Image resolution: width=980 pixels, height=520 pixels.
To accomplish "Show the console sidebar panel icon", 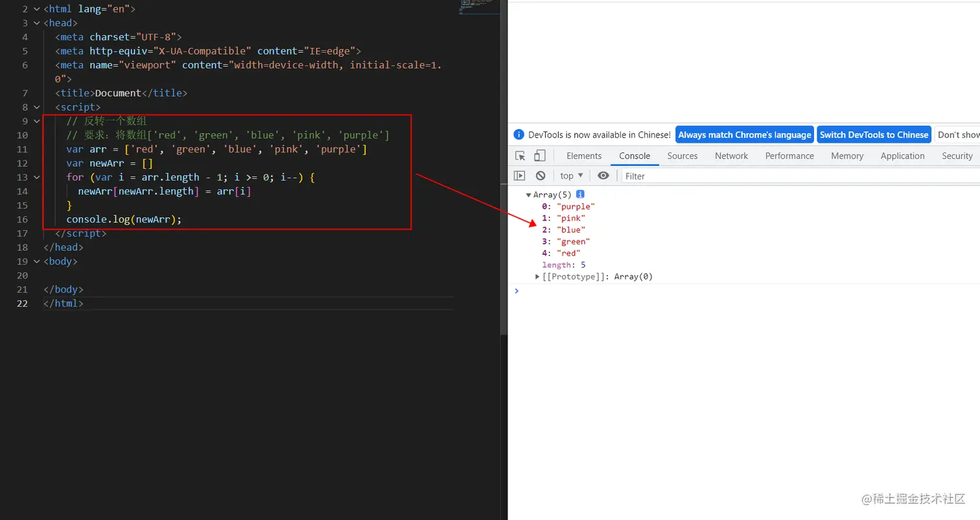I will point(520,176).
